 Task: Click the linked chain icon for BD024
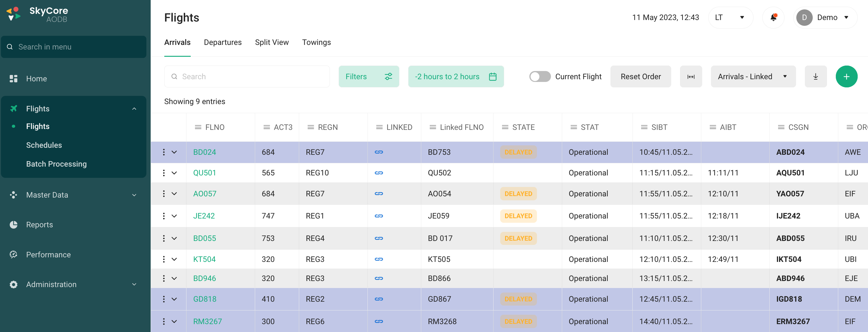[379, 152]
